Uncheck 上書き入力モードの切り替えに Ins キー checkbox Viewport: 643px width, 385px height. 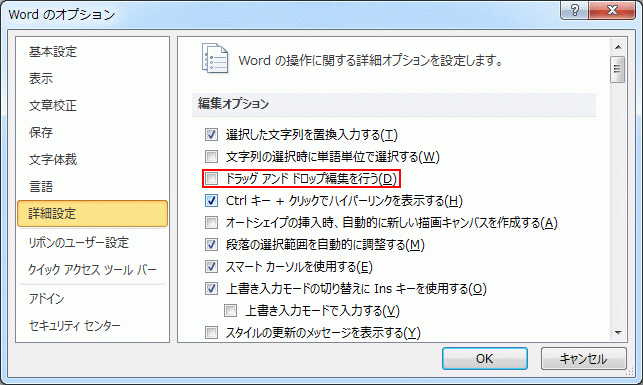pyautogui.click(x=211, y=289)
